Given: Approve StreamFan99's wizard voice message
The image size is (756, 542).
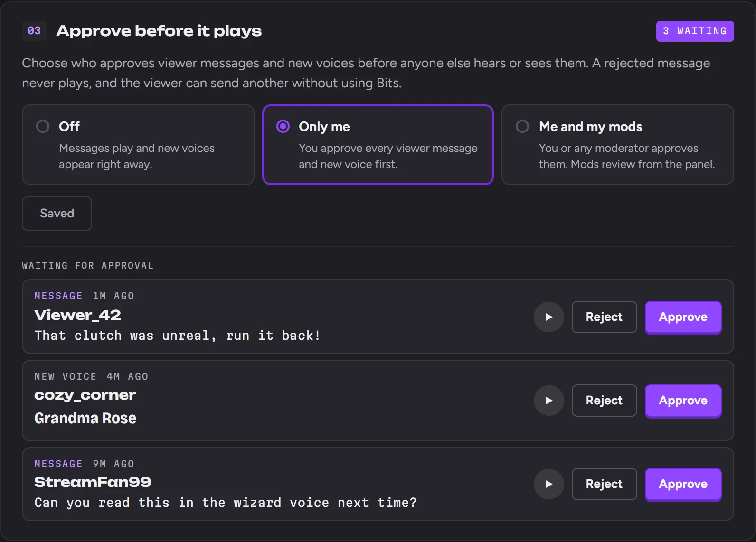Looking at the screenshot, I should pyautogui.click(x=683, y=484).
